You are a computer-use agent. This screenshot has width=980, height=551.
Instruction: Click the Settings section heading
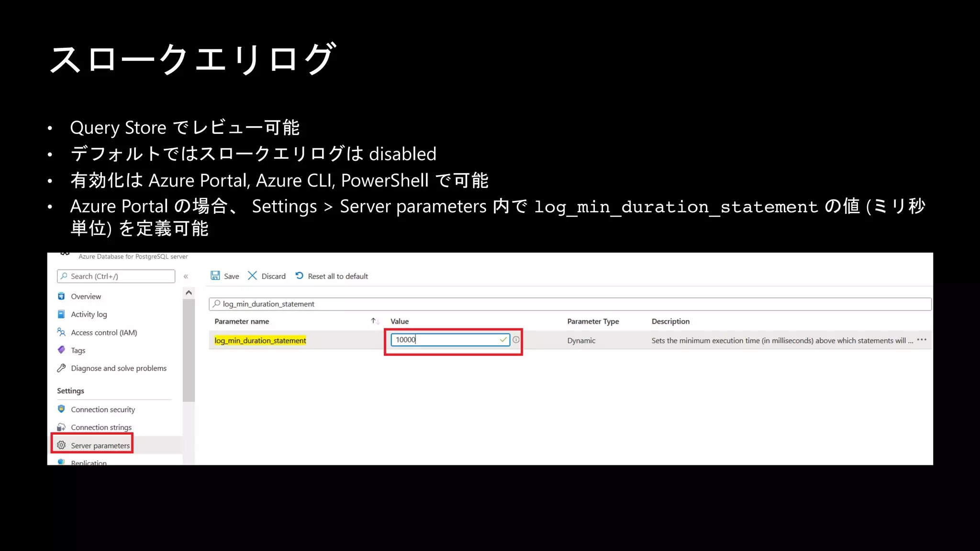(x=70, y=391)
